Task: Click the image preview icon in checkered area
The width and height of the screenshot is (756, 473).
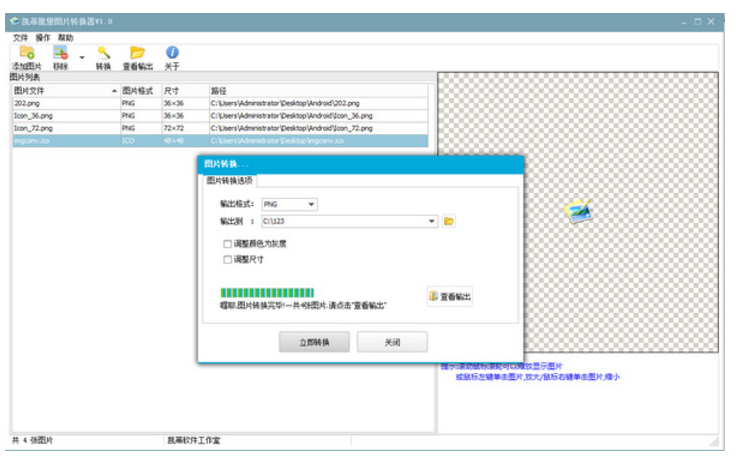Action: point(578,211)
